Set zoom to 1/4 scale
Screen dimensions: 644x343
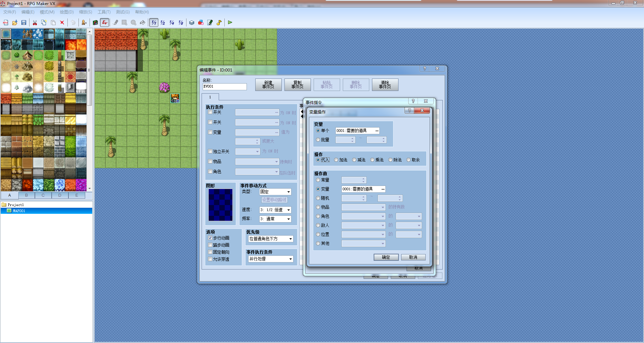172,22
